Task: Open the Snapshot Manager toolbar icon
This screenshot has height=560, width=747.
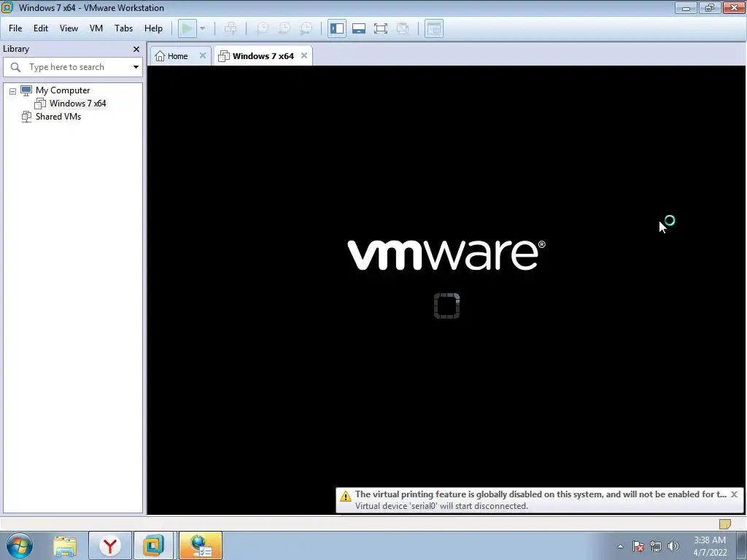Action: pyautogui.click(x=306, y=28)
